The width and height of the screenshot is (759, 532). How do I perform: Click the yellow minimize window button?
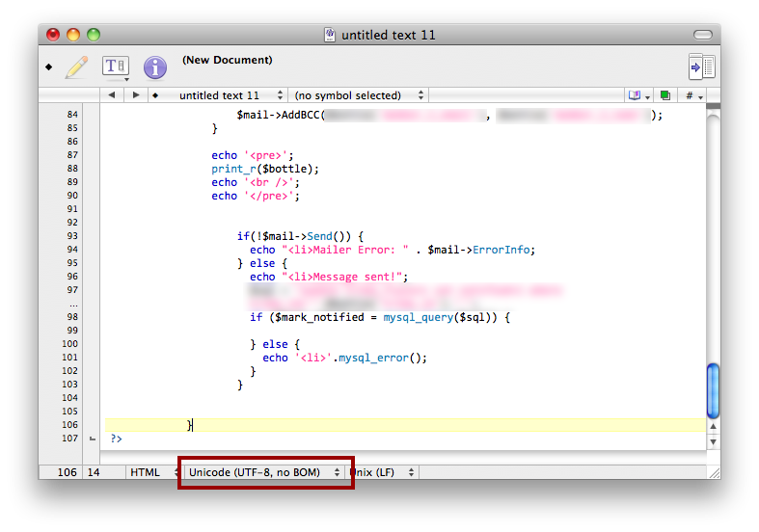(x=73, y=35)
